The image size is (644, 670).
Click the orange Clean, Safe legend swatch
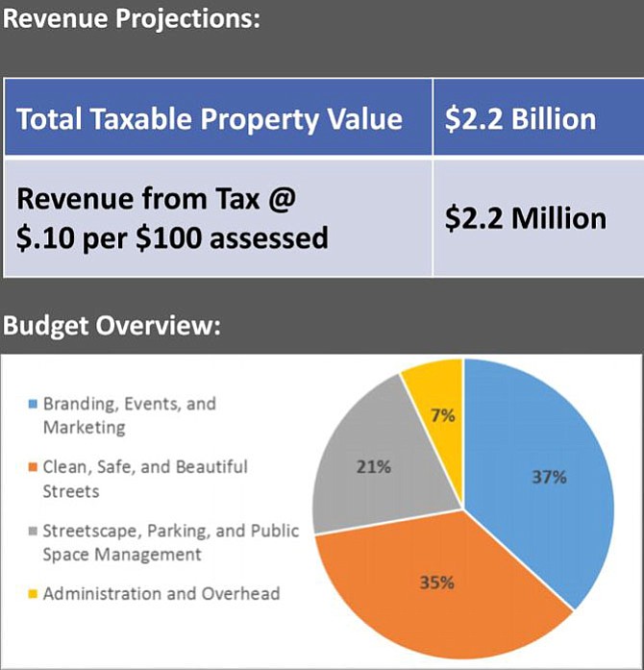pos(32,468)
